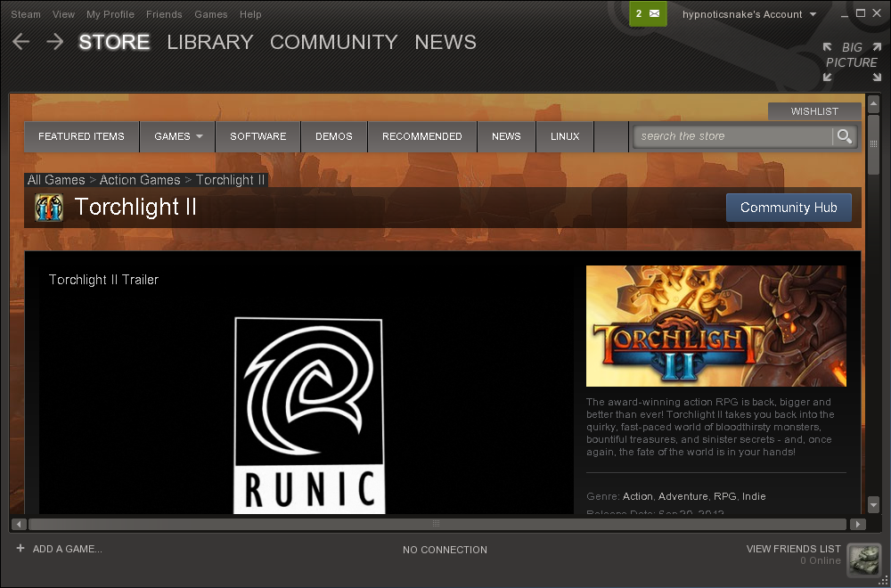The image size is (891, 588).
Task: Click the NO CONNECTION status text
Action: coord(445,550)
